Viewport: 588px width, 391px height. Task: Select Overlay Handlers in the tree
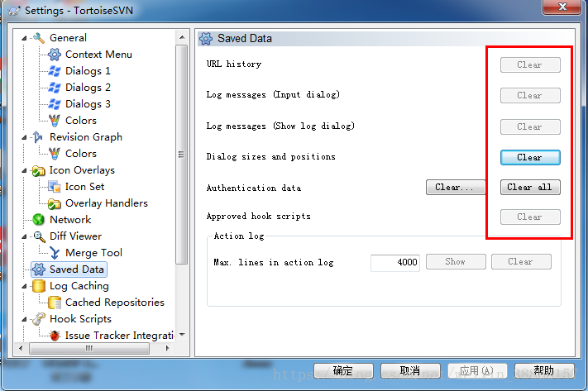click(x=107, y=203)
